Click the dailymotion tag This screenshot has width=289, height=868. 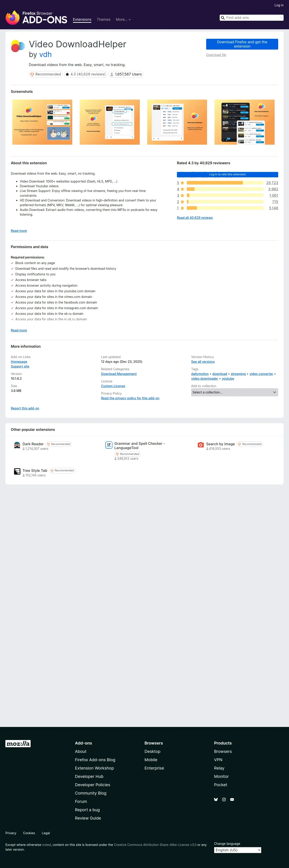point(200,374)
